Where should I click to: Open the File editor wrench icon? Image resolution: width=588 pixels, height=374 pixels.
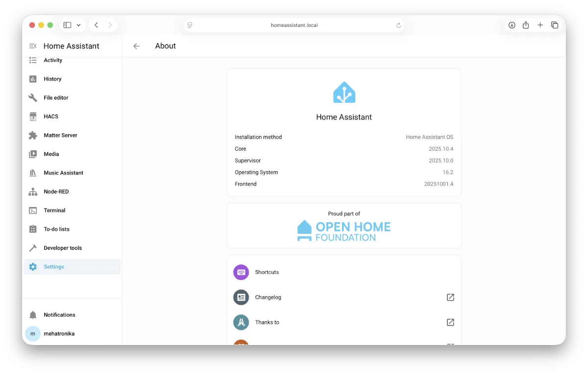pos(33,98)
